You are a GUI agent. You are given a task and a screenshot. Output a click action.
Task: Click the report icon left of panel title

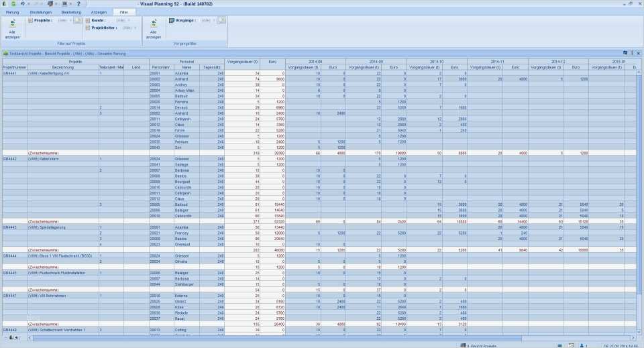(x=5, y=54)
